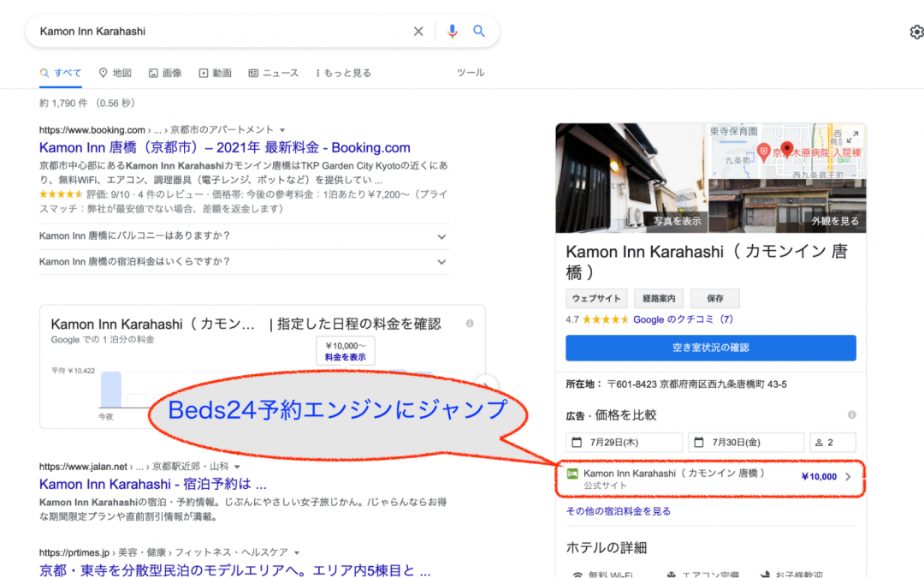Select the 7月29日 check-in date field
924x578 pixels.
tap(624, 443)
